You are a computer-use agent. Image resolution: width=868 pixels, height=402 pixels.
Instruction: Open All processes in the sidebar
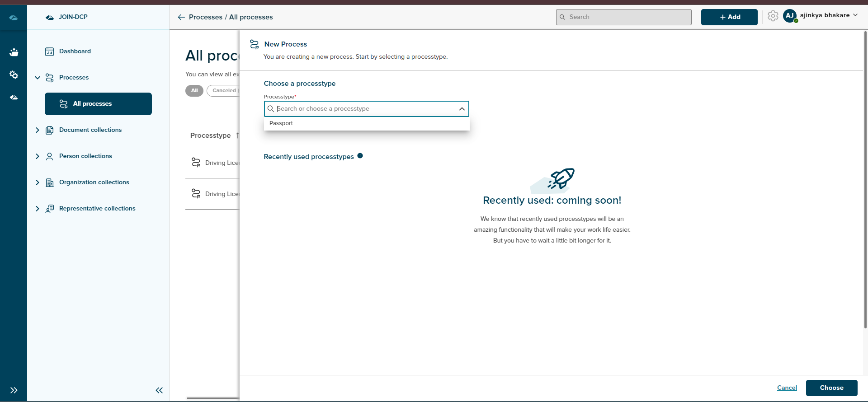(x=98, y=104)
